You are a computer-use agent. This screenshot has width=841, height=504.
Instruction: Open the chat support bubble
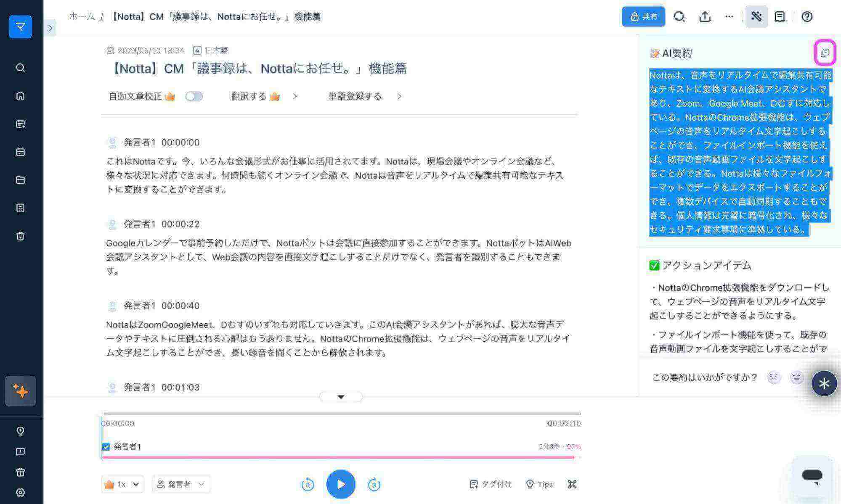click(812, 476)
